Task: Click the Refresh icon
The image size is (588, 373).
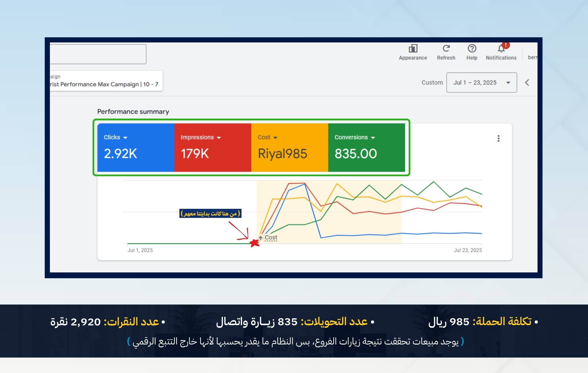Action: 446,49
